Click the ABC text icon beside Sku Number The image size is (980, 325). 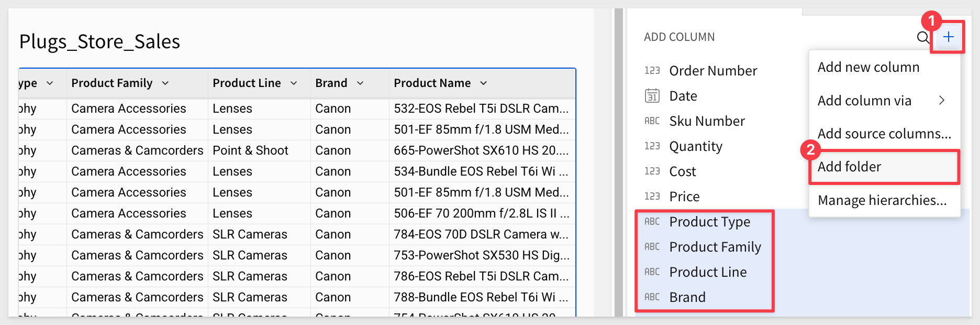coord(652,121)
